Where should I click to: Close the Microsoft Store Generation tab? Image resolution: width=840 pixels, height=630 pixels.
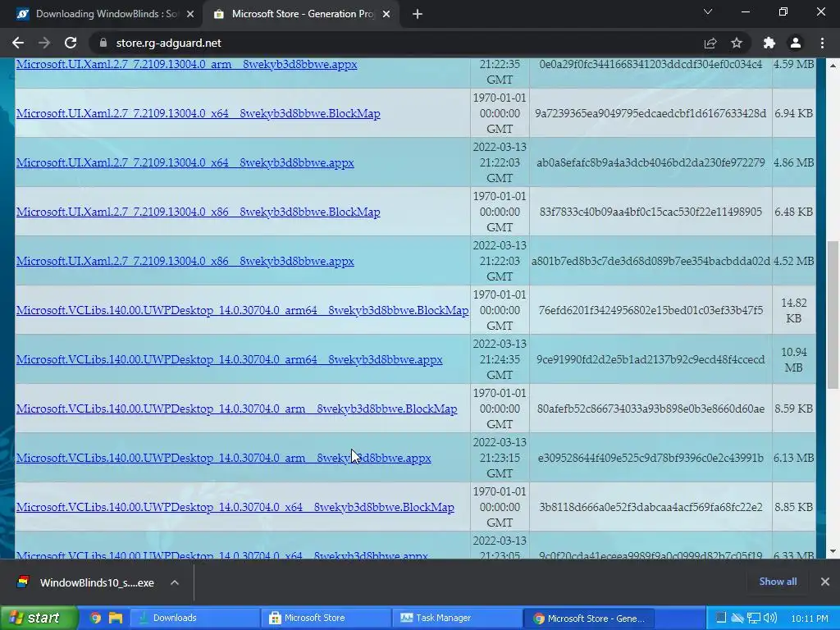[386, 15]
